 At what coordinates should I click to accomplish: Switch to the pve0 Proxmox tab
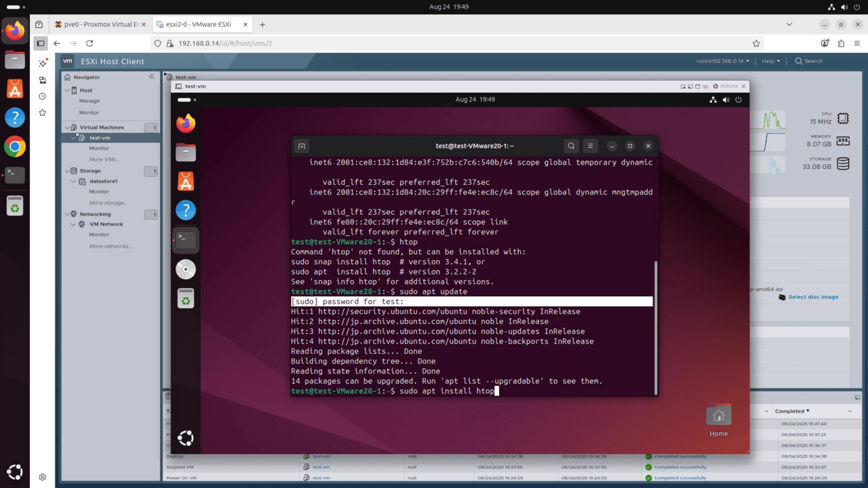click(x=101, y=24)
